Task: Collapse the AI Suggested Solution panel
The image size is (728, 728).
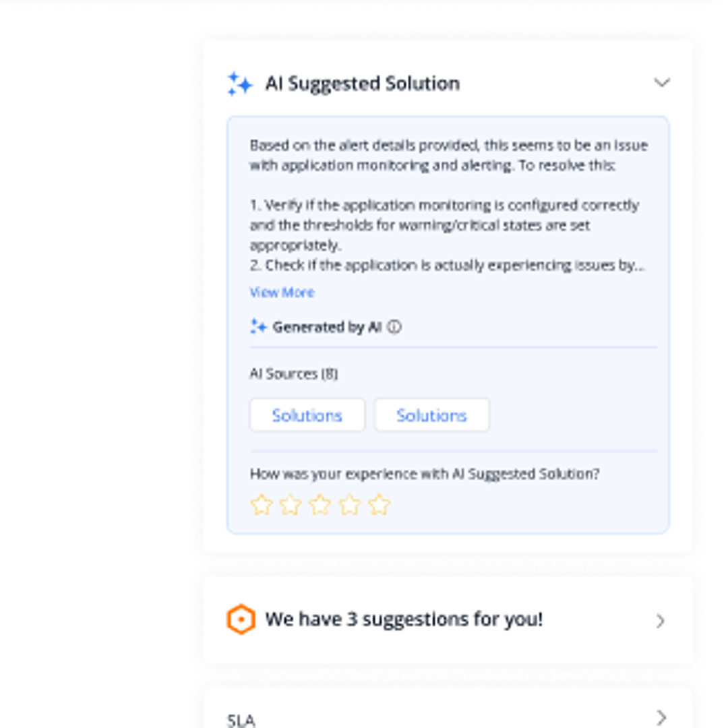Action: [x=662, y=83]
